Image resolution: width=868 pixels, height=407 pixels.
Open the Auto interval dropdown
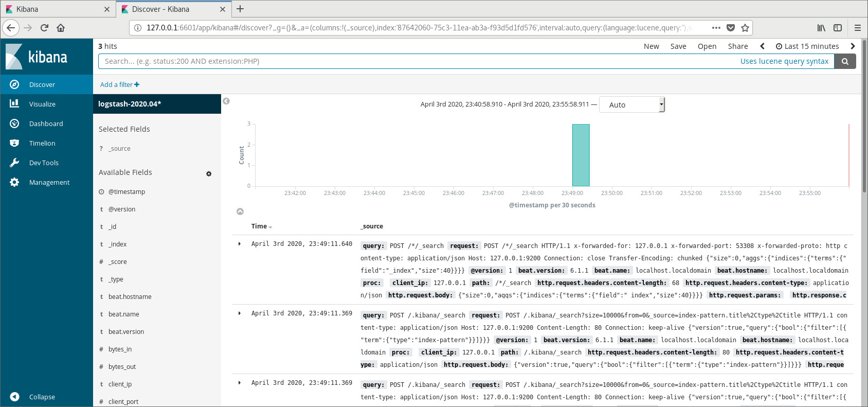coord(632,104)
